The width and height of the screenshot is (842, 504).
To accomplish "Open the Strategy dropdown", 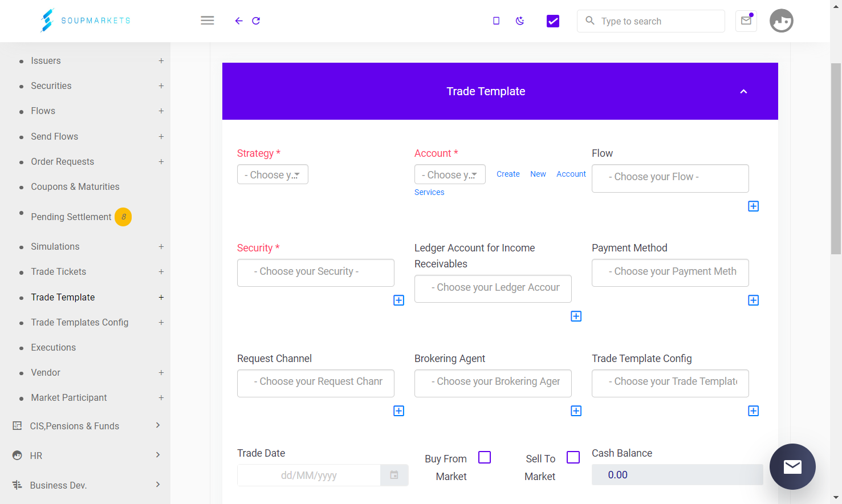I will [272, 174].
